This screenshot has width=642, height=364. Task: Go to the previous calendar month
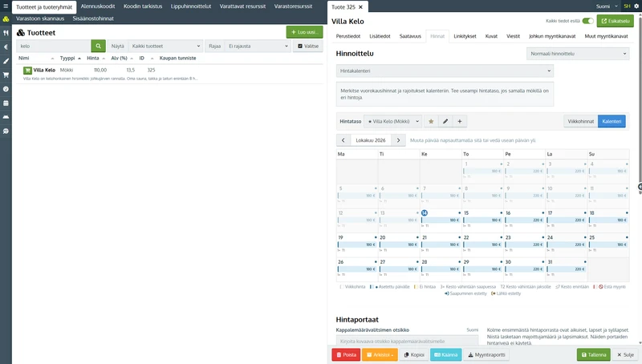coord(343,140)
